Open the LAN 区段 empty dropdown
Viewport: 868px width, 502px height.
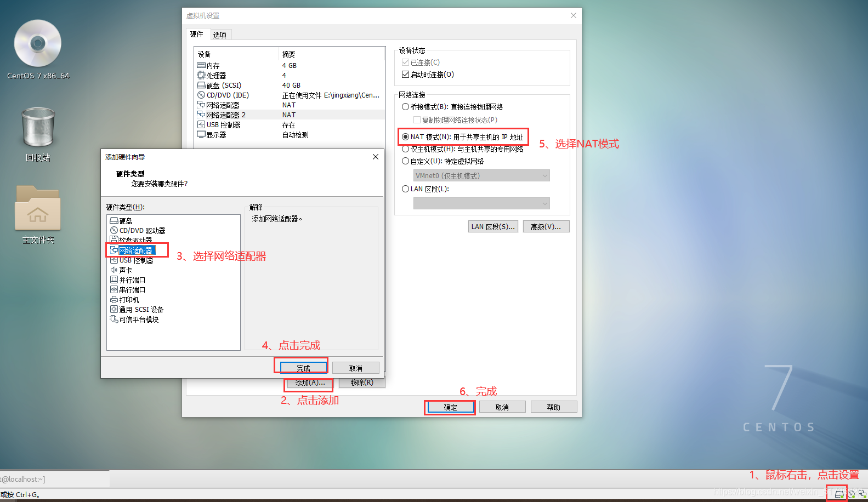481,203
